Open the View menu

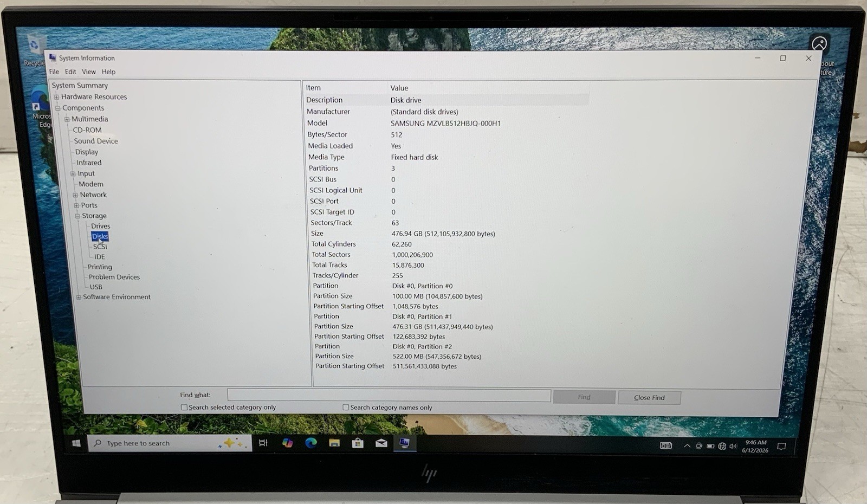pyautogui.click(x=89, y=72)
